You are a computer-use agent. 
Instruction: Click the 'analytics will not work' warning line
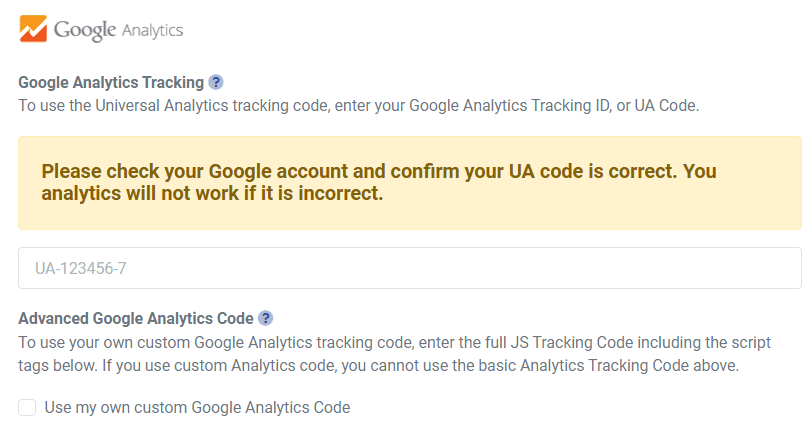[212, 194]
